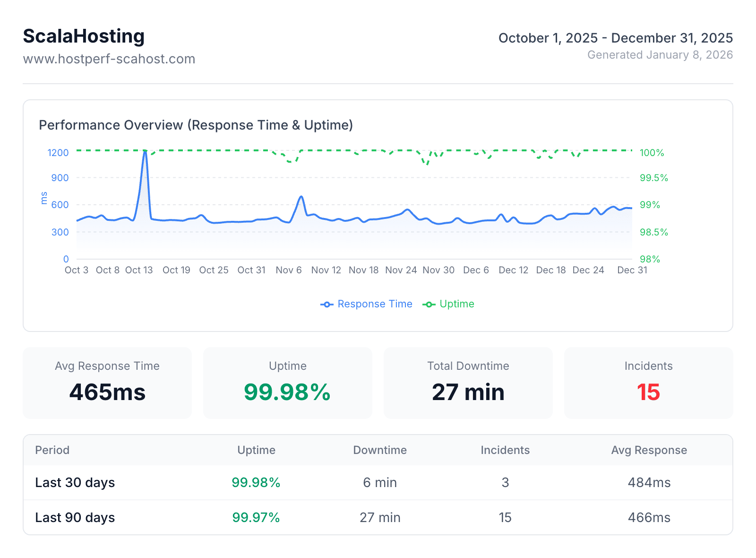Select the Period column header

(x=52, y=450)
